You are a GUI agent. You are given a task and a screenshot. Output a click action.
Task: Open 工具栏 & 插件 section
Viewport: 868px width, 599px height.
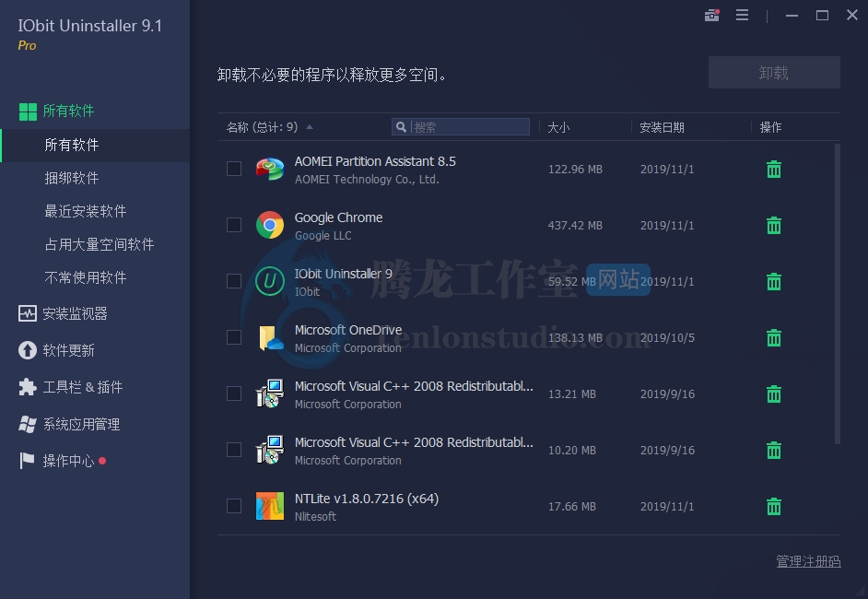[x=83, y=387]
